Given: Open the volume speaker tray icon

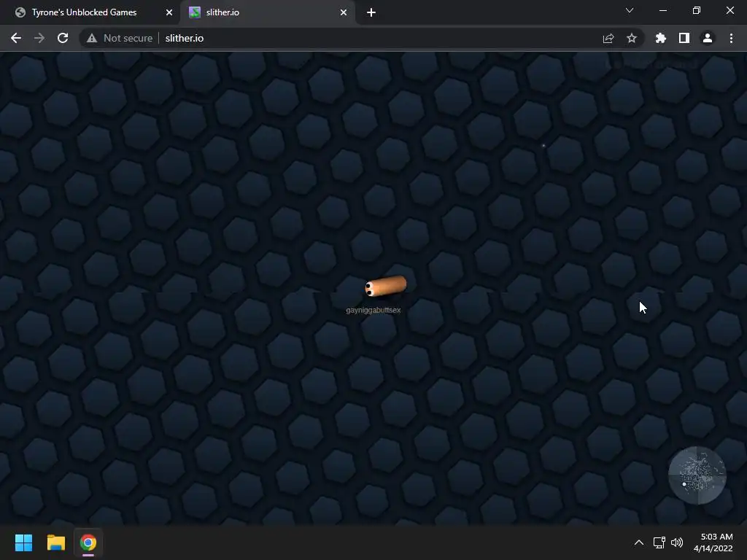Looking at the screenshot, I should pos(676,542).
